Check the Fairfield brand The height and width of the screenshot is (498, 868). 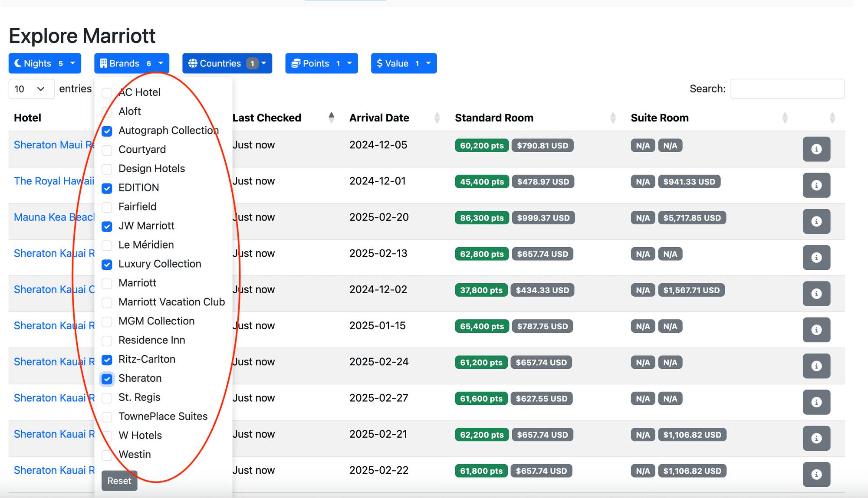click(x=107, y=207)
